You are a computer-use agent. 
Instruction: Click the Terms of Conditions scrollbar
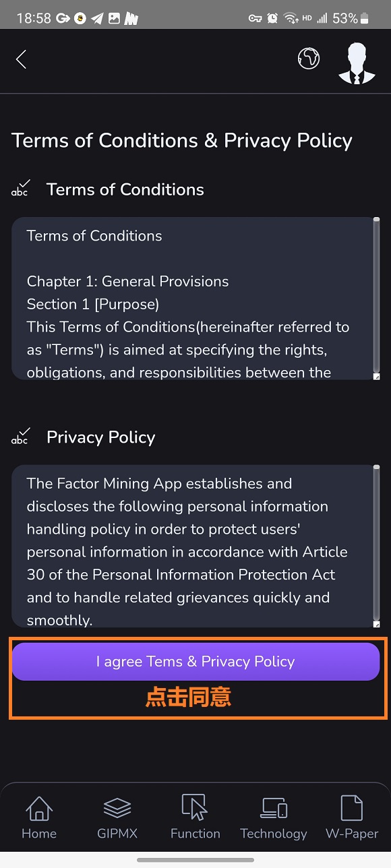tap(376, 297)
